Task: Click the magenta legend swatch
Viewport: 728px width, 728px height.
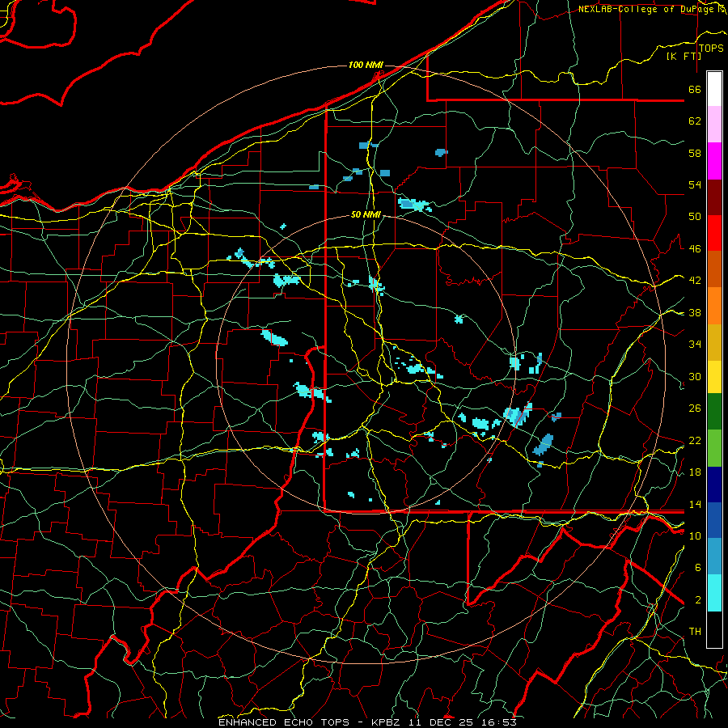Action: (x=714, y=161)
